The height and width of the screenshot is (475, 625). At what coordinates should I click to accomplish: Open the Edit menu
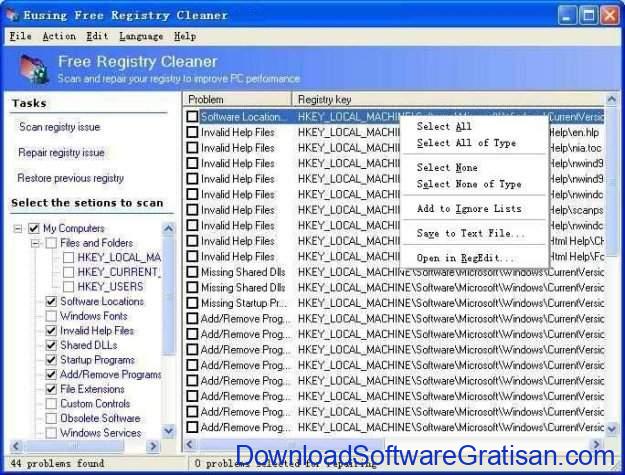click(x=97, y=36)
